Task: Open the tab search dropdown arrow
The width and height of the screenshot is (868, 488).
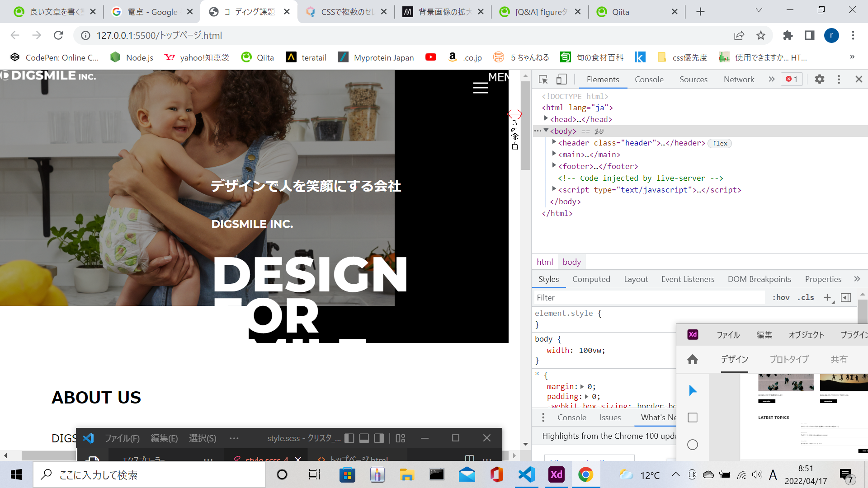Action: click(759, 10)
